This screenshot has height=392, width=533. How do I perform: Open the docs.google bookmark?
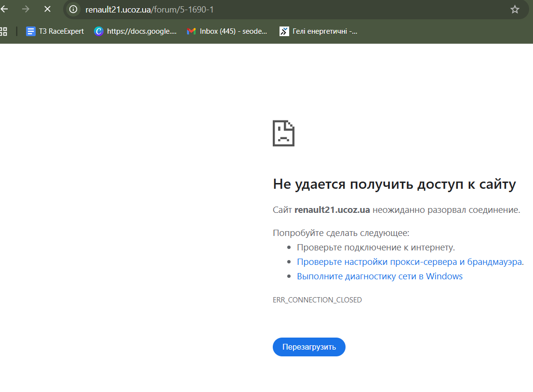[x=135, y=31]
